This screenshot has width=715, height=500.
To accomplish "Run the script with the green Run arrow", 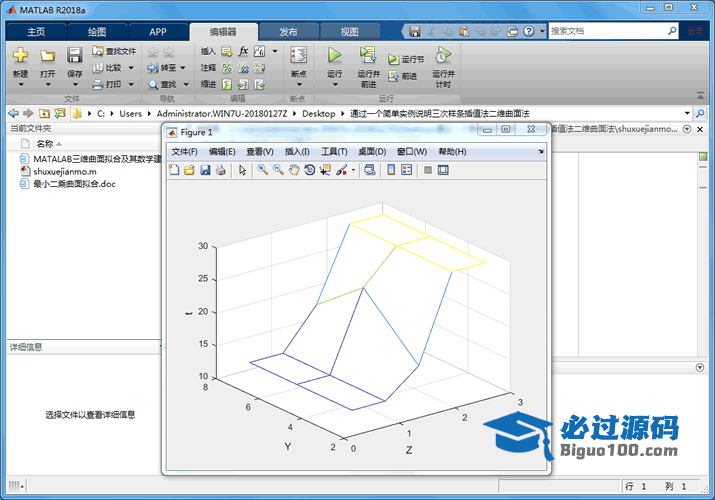I will (x=335, y=55).
